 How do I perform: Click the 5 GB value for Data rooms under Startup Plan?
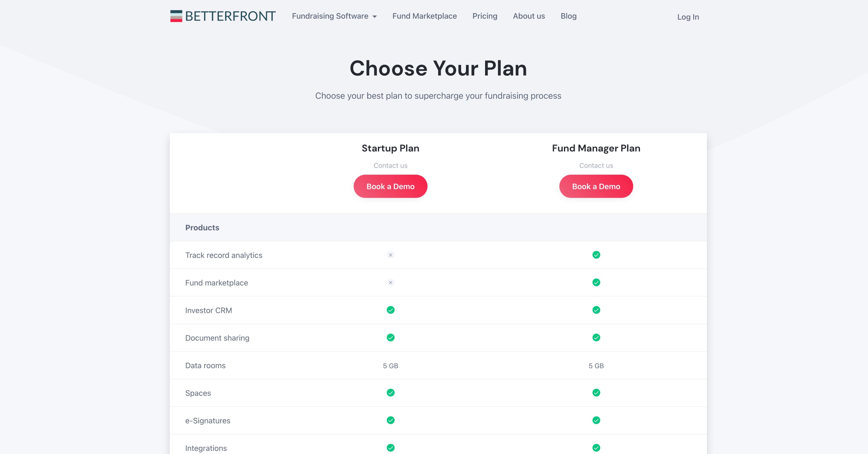tap(390, 366)
